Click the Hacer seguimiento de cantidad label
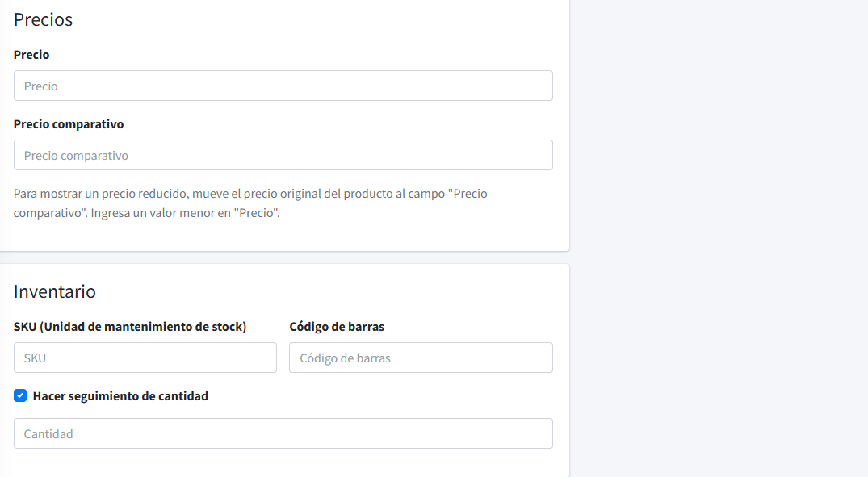868x477 pixels. [120, 395]
